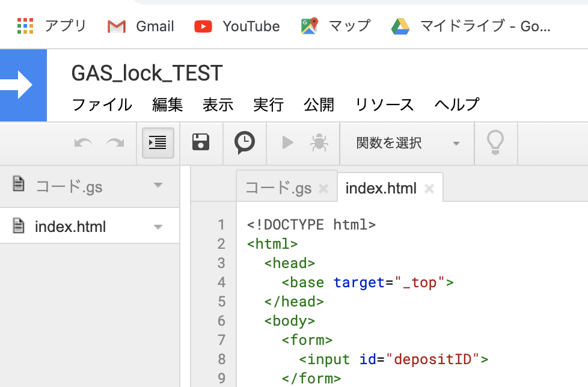The image size is (588, 387).
Task: Open the 関数を選択 function dropdown
Action: pyautogui.click(x=406, y=143)
